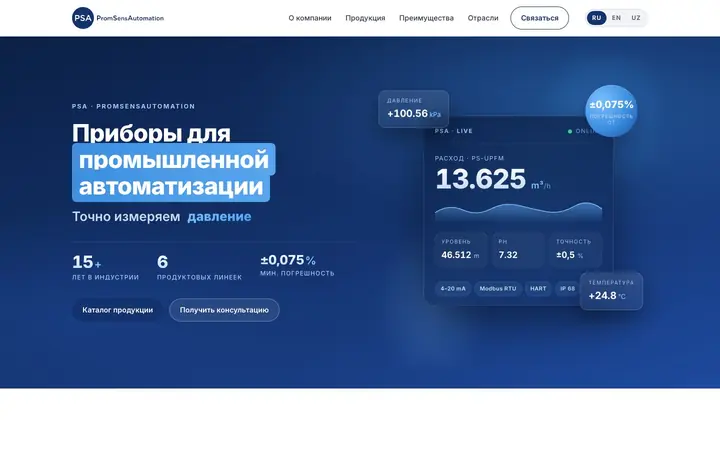Select the Modbus RTU chip

(x=498, y=288)
